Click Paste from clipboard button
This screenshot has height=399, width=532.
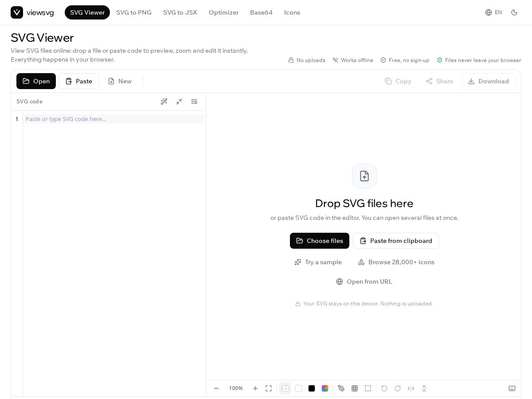tap(396, 241)
